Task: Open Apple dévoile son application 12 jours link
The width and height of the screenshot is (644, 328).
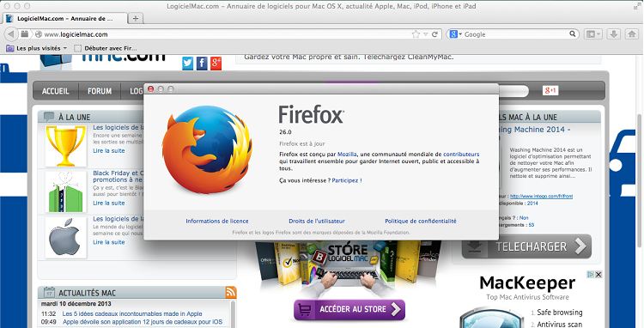Action: click(143, 322)
